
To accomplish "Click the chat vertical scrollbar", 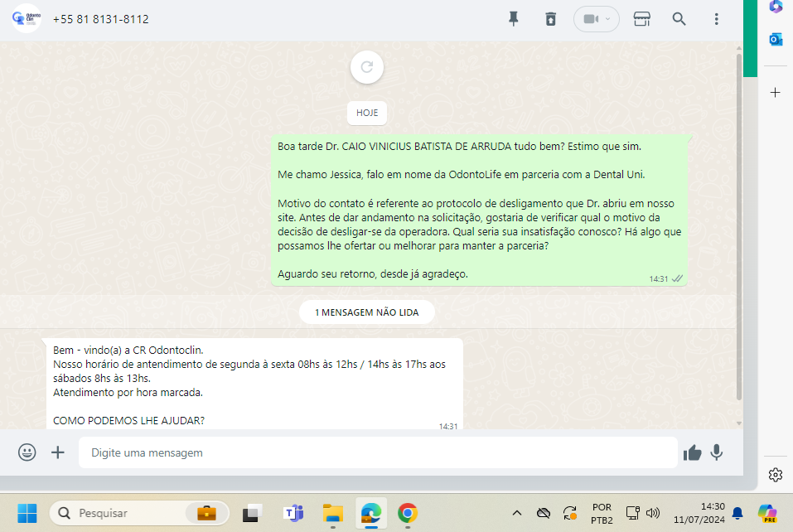I will point(739,228).
